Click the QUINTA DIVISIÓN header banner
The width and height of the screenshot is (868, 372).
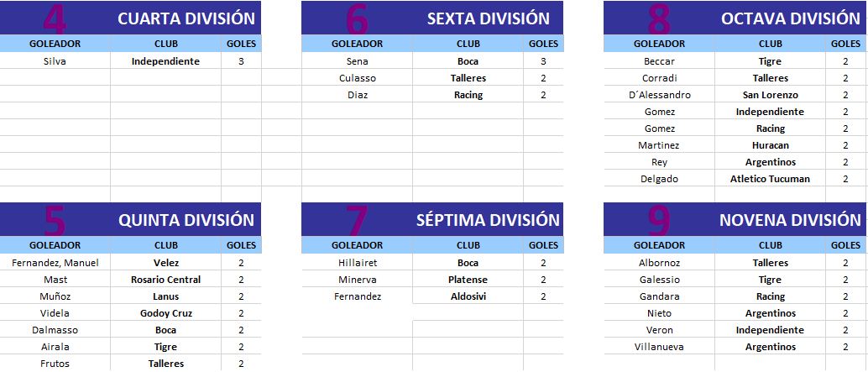(130, 219)
